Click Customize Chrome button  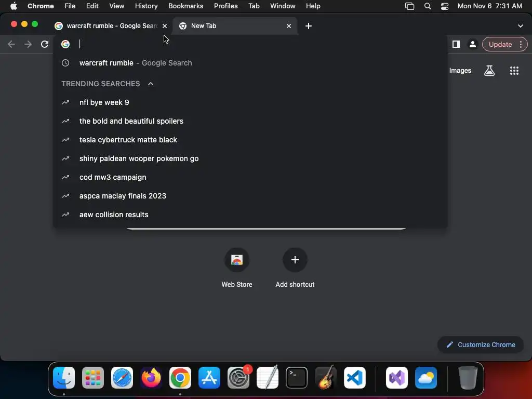click(481, 345)
